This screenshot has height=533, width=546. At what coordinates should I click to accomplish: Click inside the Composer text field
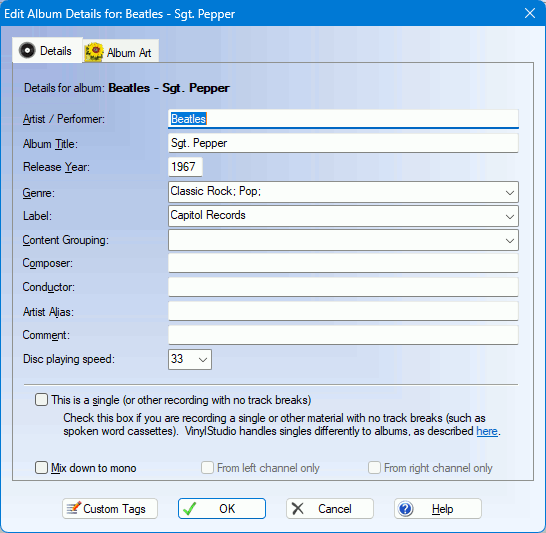[x=343, y=263]
